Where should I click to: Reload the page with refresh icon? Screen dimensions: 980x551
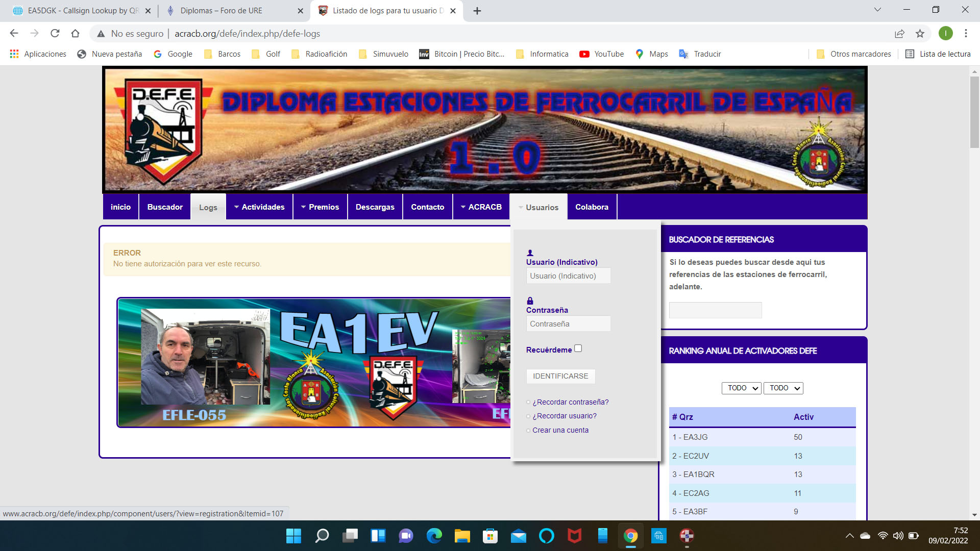tap(55, 34)
